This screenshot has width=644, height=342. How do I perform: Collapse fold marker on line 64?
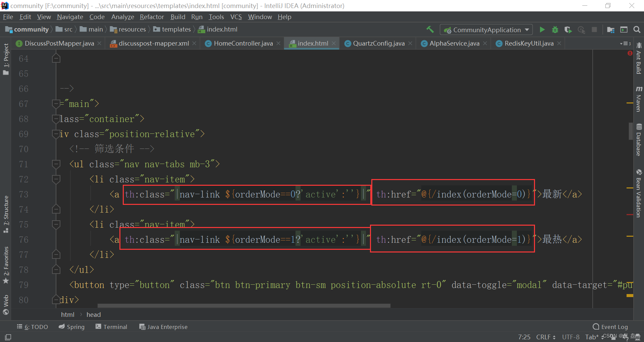pyautogui.click(x=56, y=59)
